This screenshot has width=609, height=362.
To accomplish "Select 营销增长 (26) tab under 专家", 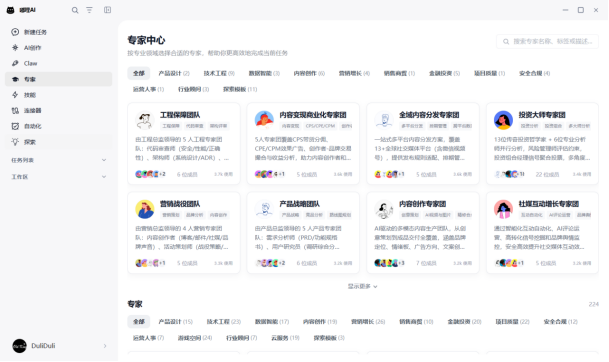I will coord(368,322).
